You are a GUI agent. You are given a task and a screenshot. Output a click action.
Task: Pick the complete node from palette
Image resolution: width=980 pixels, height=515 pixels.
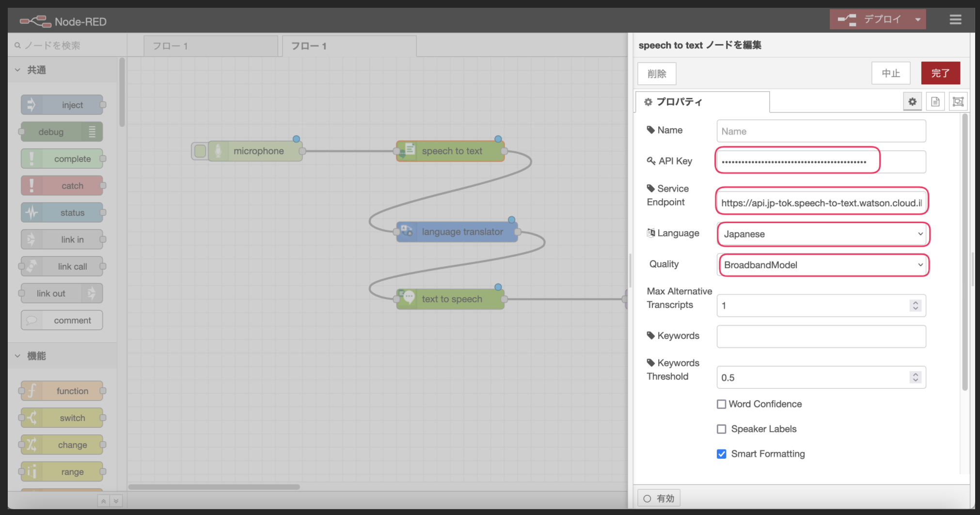point(62,159)
